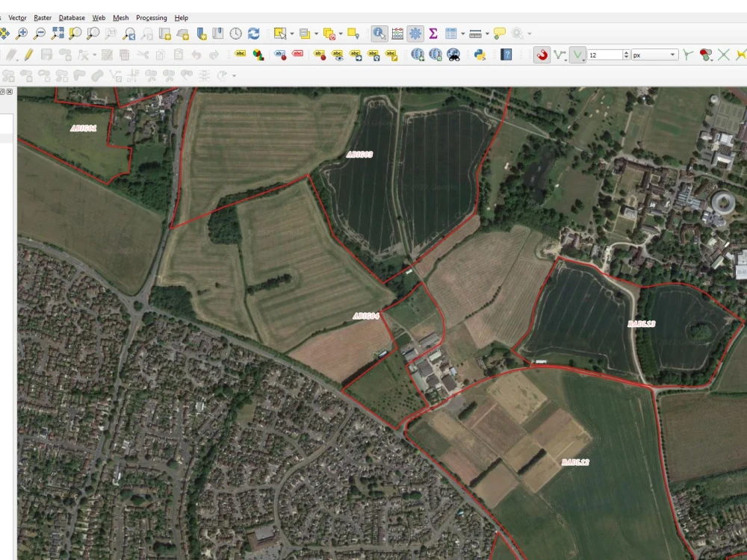Click globe with green plus icon
Screen dimensions: 747x560
tap(418, 55)
